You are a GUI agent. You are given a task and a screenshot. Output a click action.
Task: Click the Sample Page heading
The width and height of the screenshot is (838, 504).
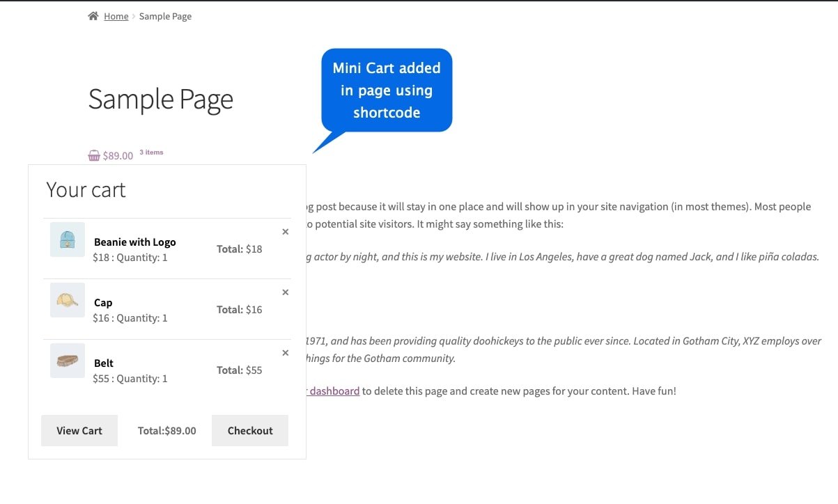pos(160,99)
